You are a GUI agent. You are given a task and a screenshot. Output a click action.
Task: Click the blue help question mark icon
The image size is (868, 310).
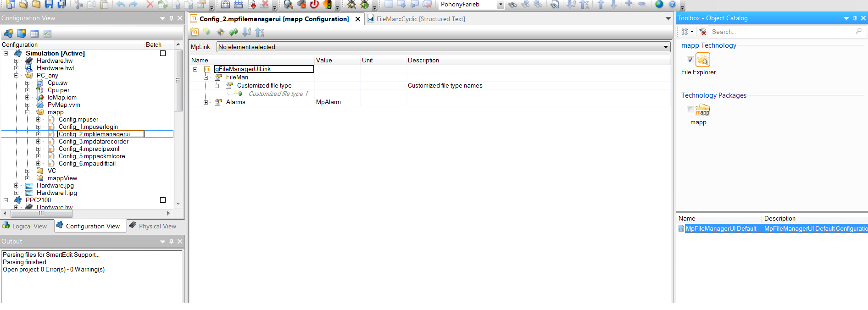[672, 4]
